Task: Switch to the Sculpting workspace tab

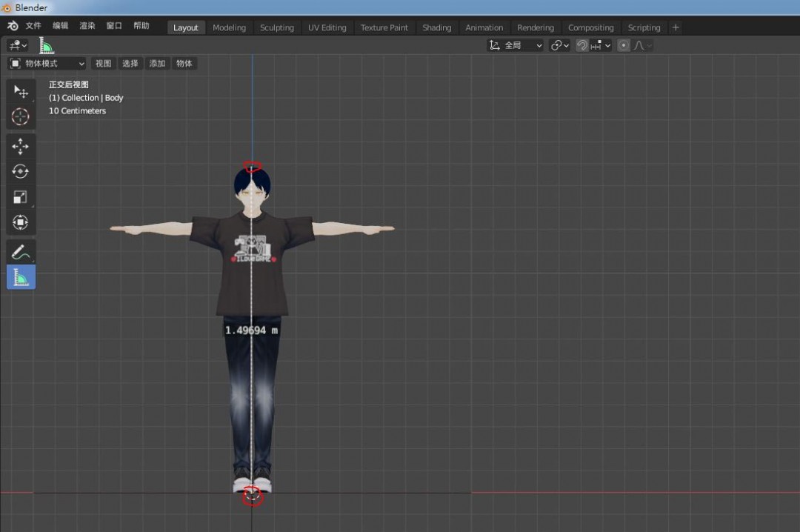Action: (x=277, y=27)
